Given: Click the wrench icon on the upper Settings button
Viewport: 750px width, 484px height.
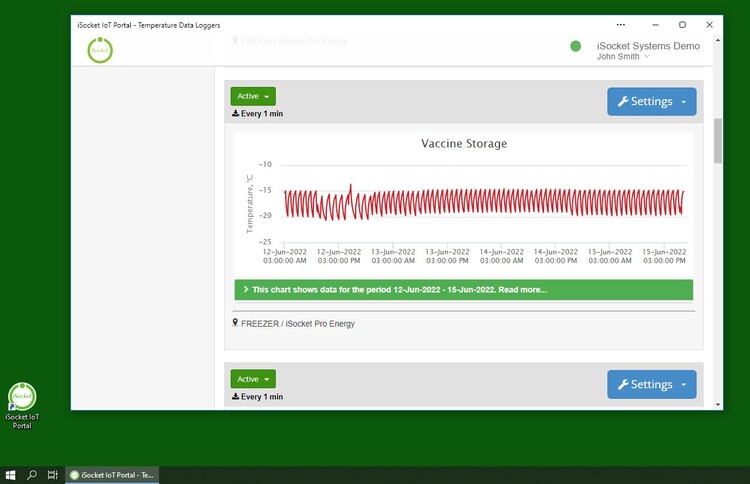Looking at the screenshot, I should click(623, 101).
